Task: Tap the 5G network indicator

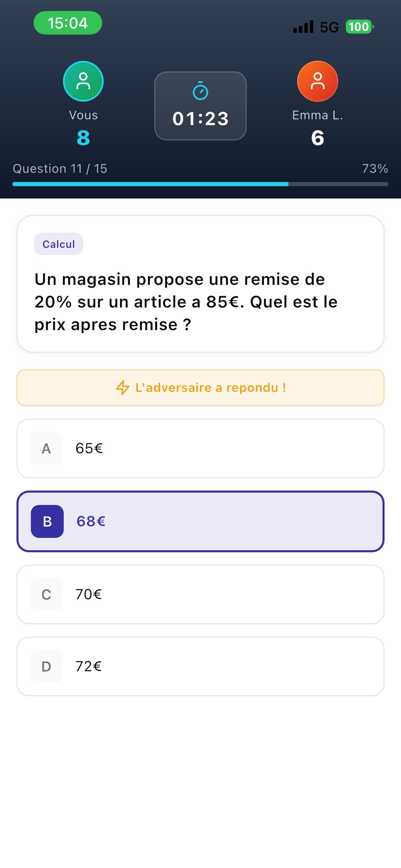Action: tap(328, 26)
